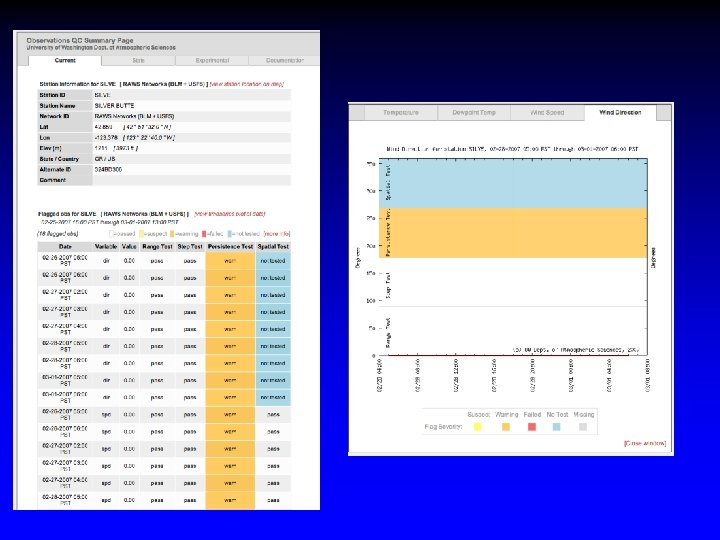Select the Wind Direction tab
This screenshot has width=720, height=540.
pos(620,112)
